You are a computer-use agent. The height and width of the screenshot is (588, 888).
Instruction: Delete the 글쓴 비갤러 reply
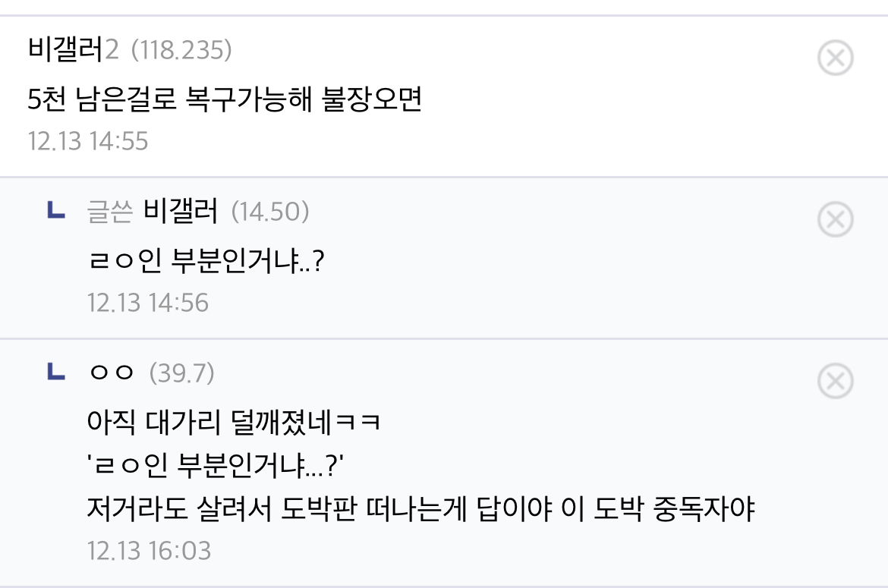tap(836, 220)
